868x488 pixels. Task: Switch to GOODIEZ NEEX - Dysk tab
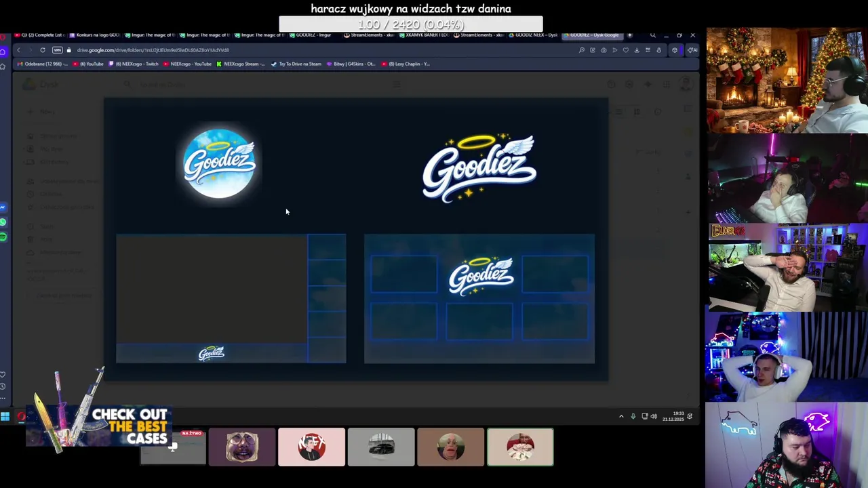point(532,35)
